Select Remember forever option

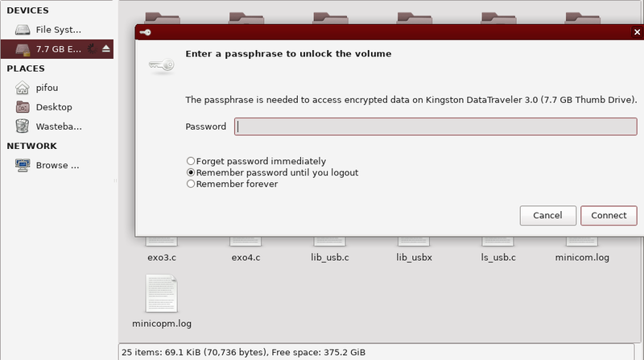point(191,184)
